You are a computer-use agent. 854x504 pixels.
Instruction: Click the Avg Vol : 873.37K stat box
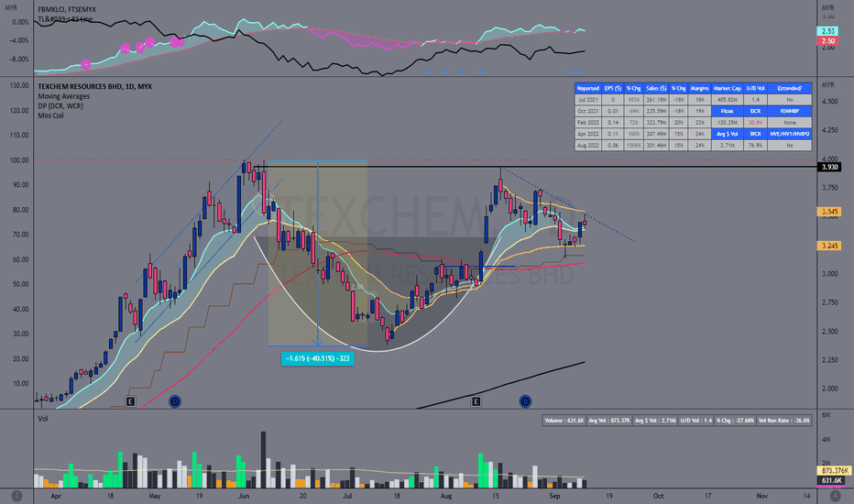[609, 420]
